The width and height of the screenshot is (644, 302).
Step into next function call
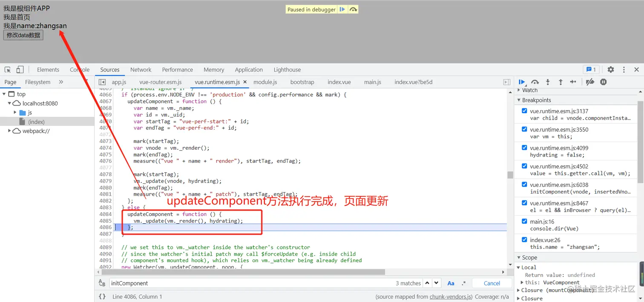click(548, 82)
